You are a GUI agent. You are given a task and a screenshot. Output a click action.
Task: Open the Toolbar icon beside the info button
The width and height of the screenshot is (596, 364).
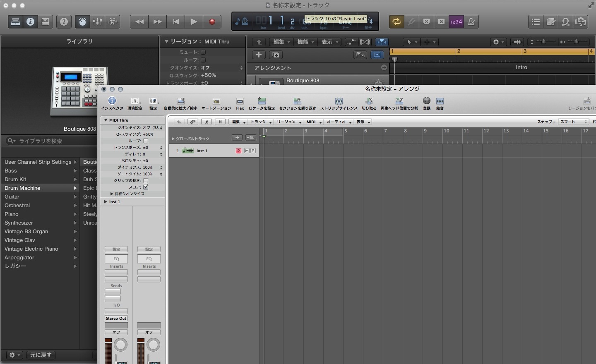[x=45, y=22]
